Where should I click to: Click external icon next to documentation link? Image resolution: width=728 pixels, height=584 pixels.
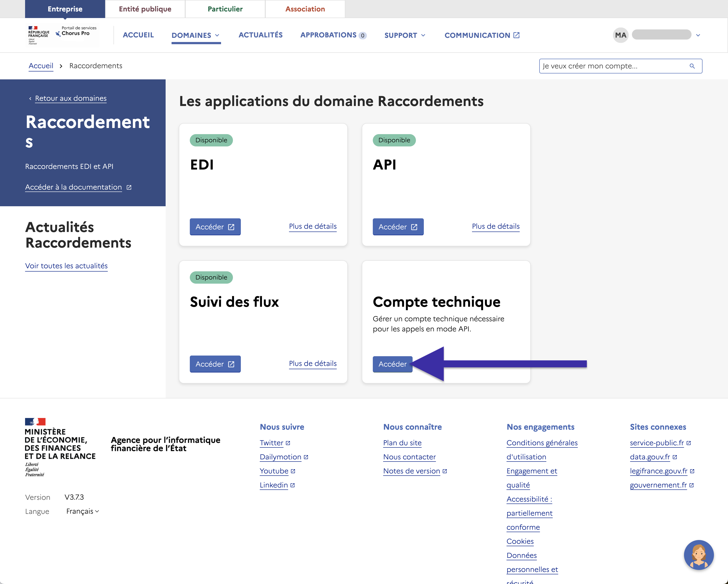(129, 187)
